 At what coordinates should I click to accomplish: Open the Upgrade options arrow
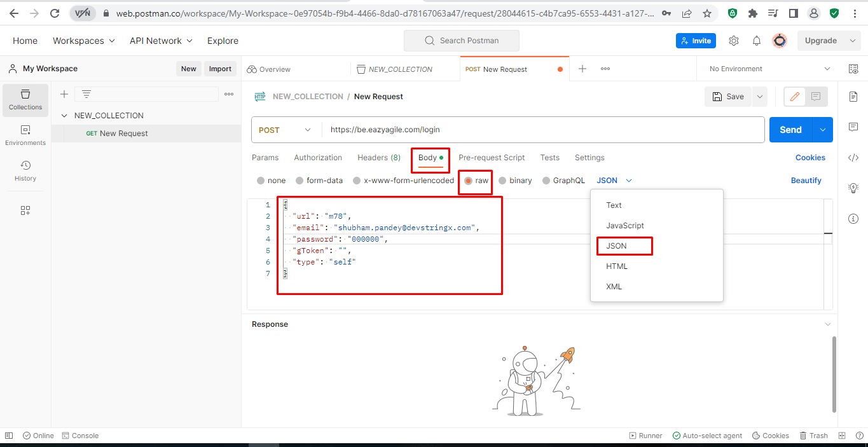tap(853, 41)
